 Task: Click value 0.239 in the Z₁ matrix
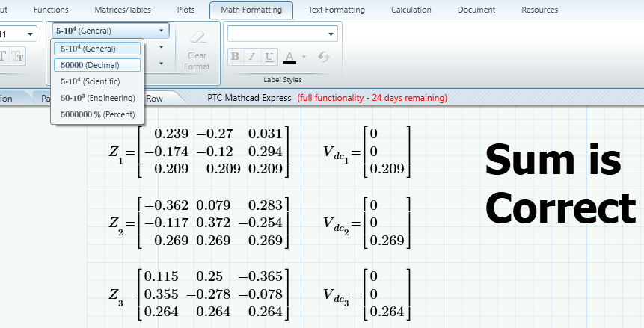pyautogui.click(x=171, y=134)
